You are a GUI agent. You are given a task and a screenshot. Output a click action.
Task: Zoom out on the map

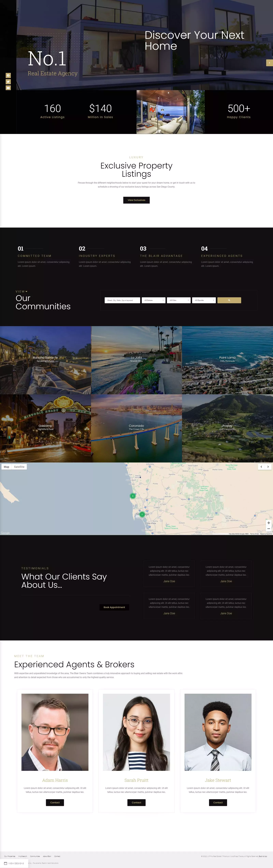(269, 529)
